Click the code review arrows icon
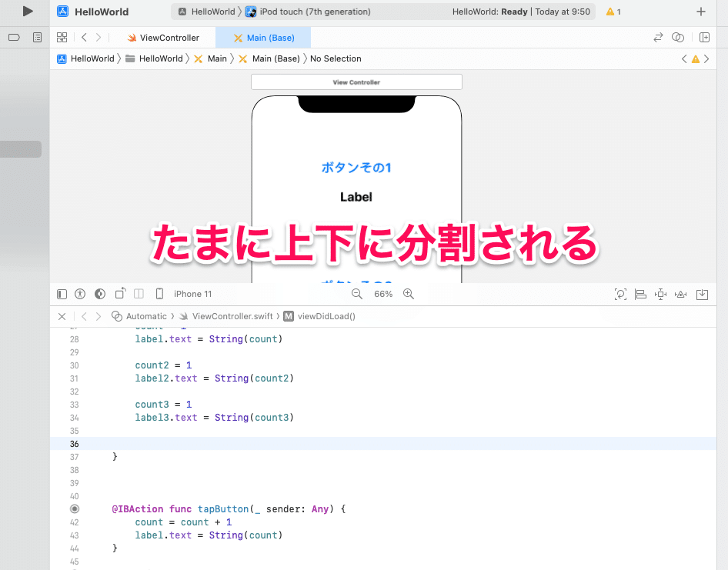The height and width of the screenshot is (570, 728). tap(658, 37)
